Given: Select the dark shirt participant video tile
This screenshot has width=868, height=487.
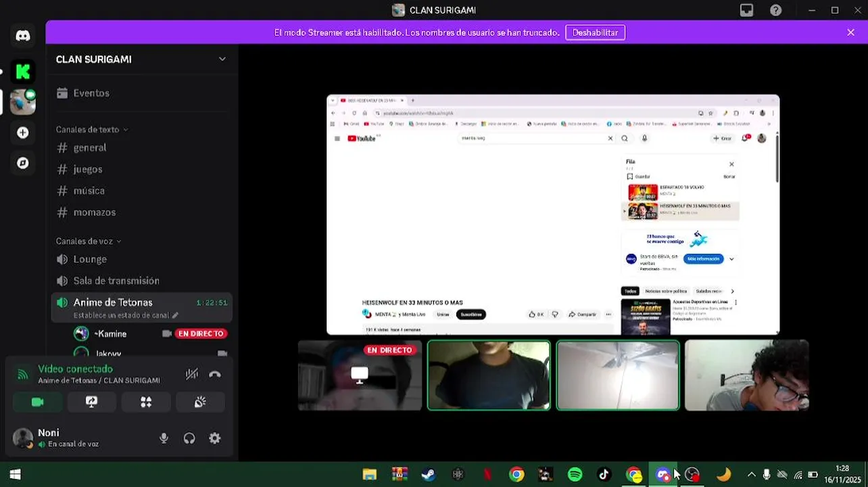Looking at the screenshot, I should (x=489, y=375).
